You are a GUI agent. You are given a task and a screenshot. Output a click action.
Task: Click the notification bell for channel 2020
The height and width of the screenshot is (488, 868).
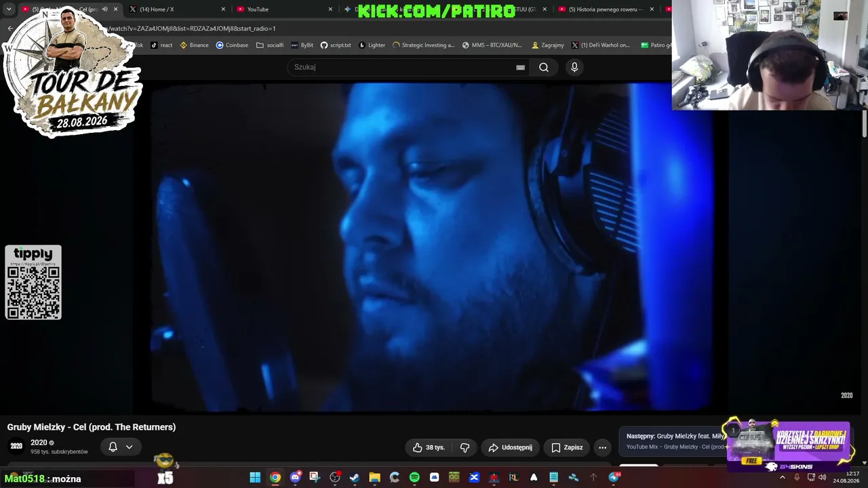tap(113, 447)
